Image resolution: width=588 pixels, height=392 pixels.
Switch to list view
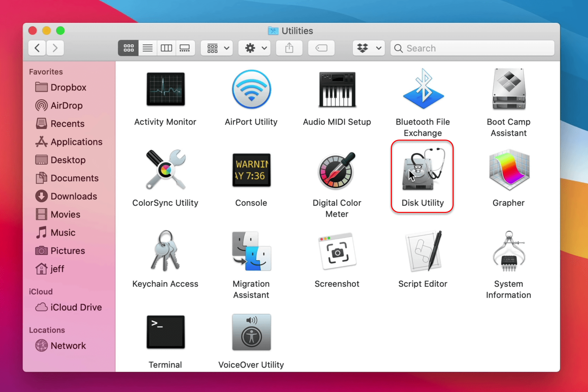[x=148, y=48]
